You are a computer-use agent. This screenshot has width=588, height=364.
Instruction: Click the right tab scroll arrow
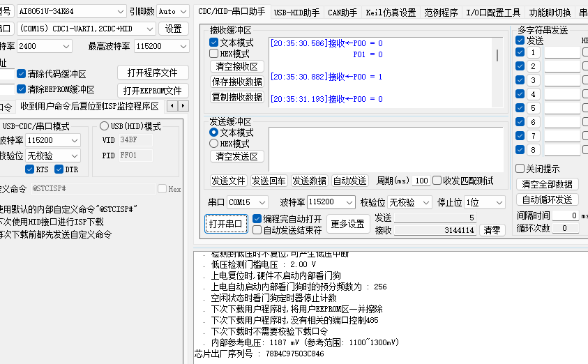point(183,106)
